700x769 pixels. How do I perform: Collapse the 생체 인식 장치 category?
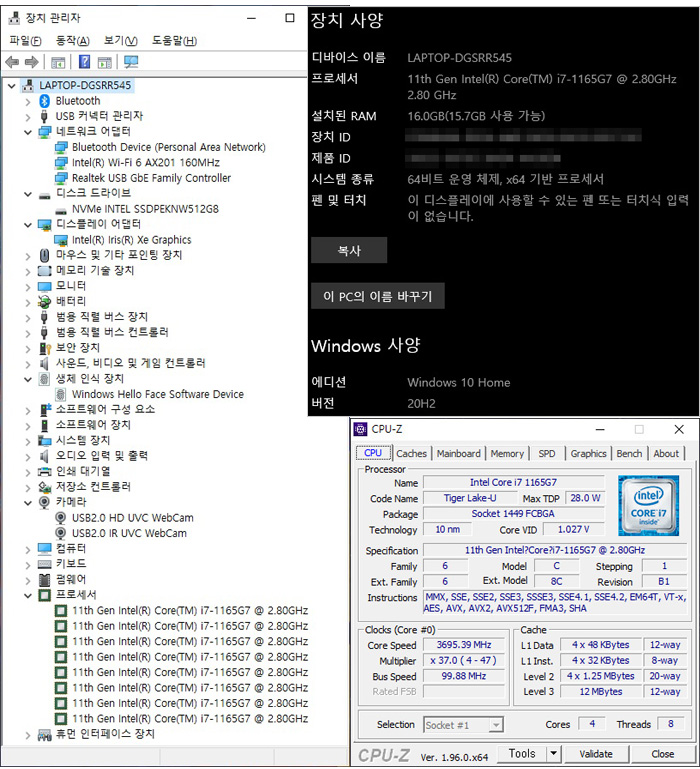(x=28, y=379)
